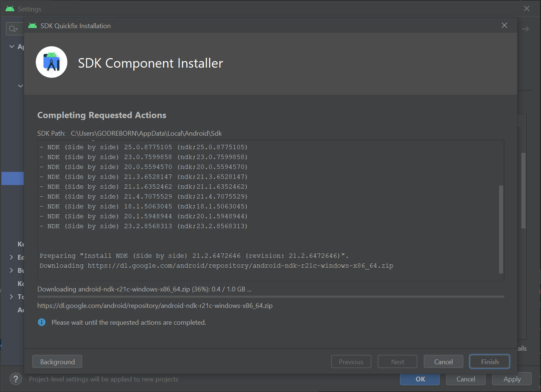Click the forward arrow in Settings window
This screenshot has height=392, width=541.
pyautogui.click(x=525, y=29)
